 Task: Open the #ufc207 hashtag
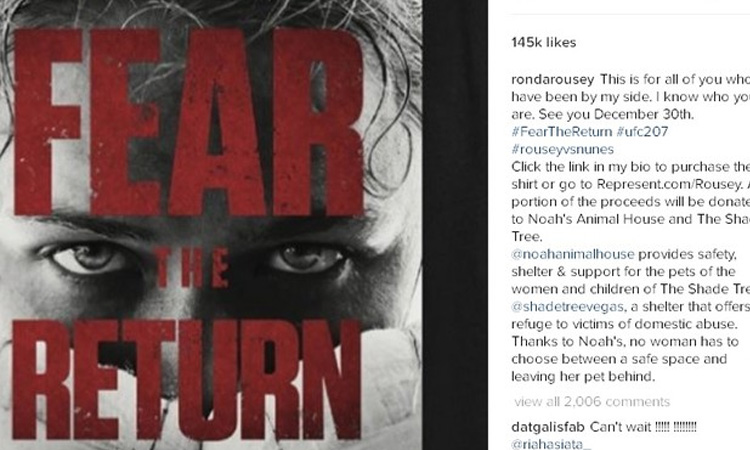coord(642,132)
